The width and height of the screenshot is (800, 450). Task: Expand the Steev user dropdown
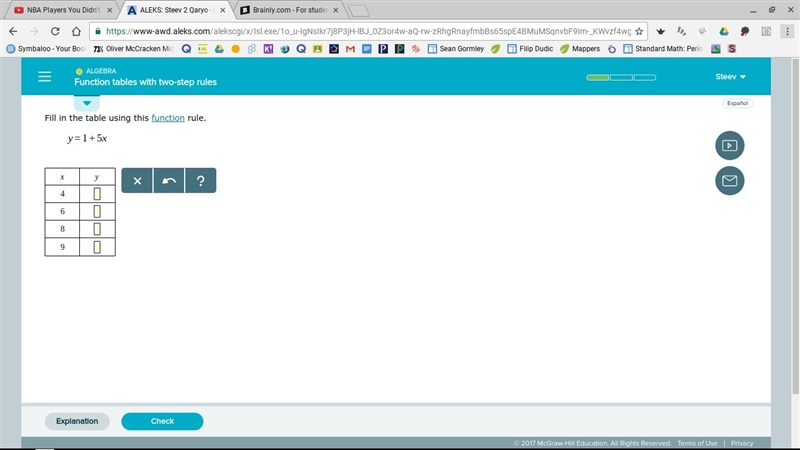(730, 77)
